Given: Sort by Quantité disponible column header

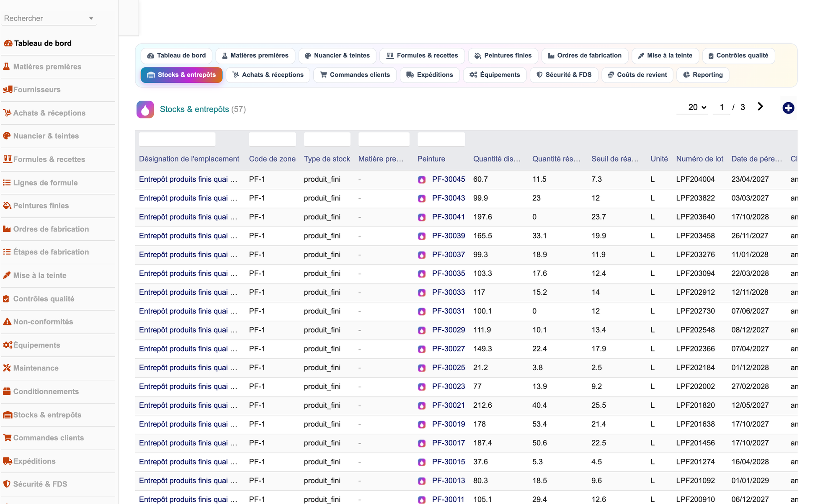Looking at the screenshot, I should coord(497,159).
